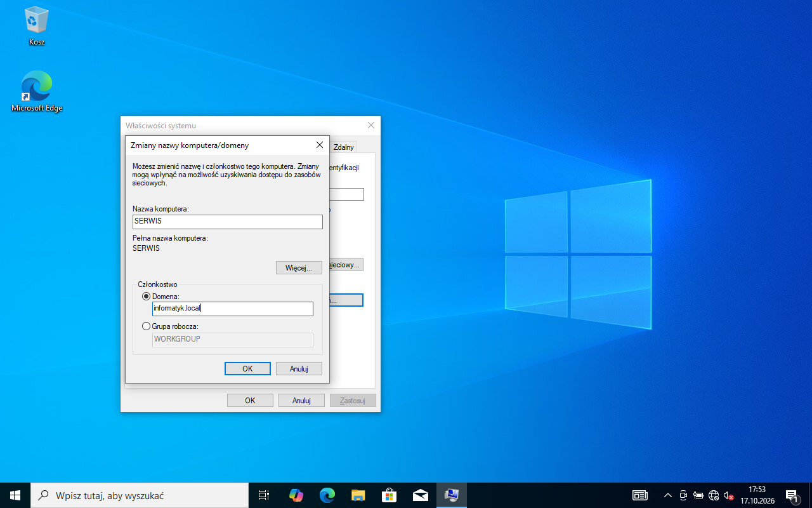This screenshot has height=508, width=812.
Task: Confirm domain change with inner OK button
Action: [247, 369]
